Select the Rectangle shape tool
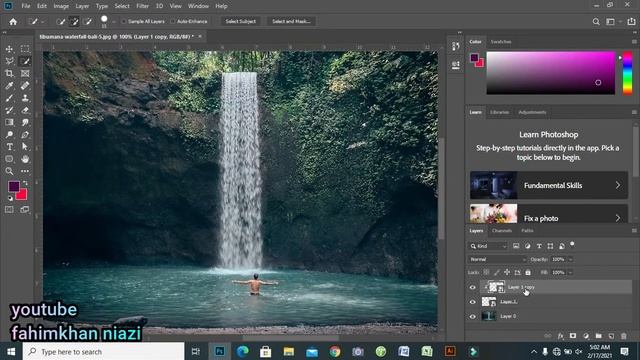Screen dimensions: 640x360 9,159
